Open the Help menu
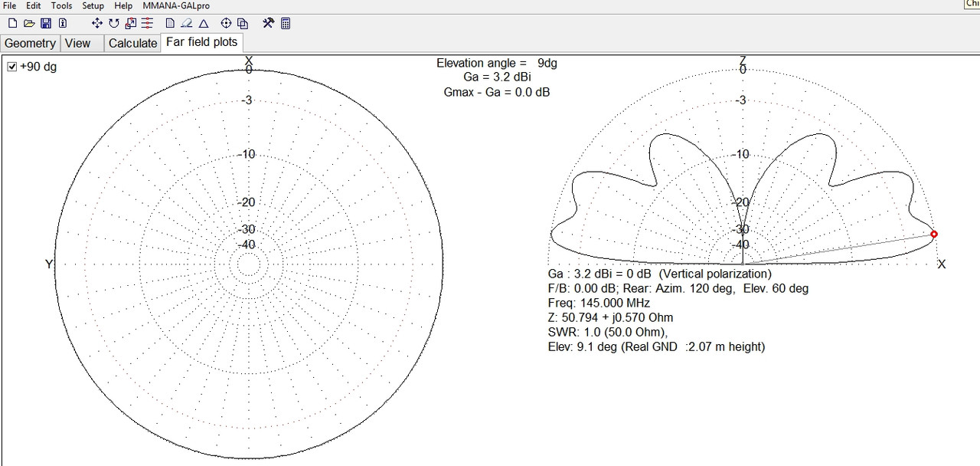 pyautogui.click(x=123, y=5)
